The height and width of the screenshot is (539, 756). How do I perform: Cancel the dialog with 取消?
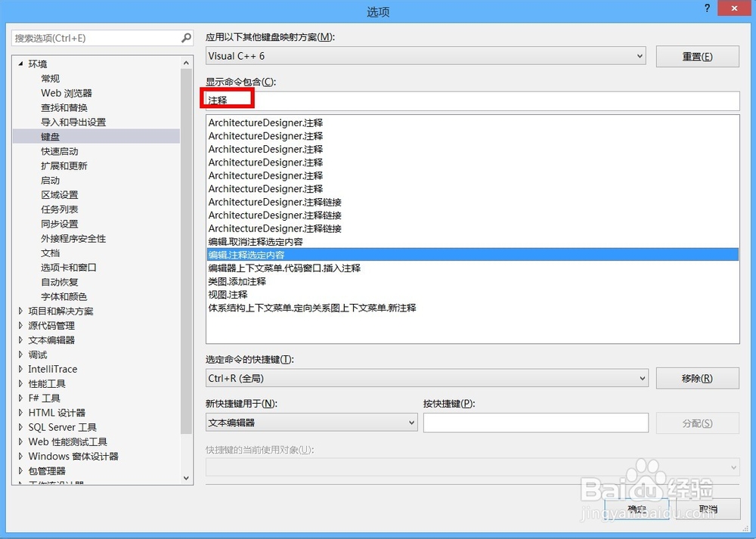click(x=708, y=509)
